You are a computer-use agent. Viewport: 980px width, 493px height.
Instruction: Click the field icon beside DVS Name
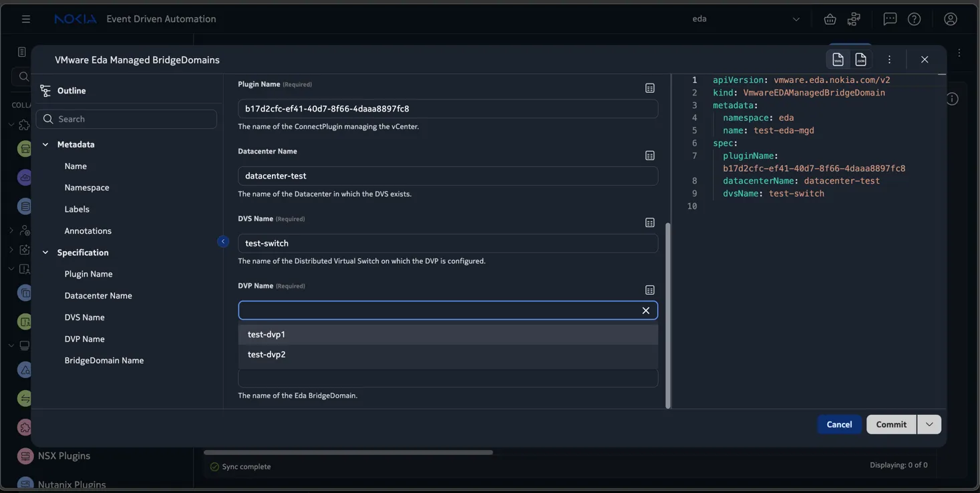pyautogui.click(x=649, y=222)
